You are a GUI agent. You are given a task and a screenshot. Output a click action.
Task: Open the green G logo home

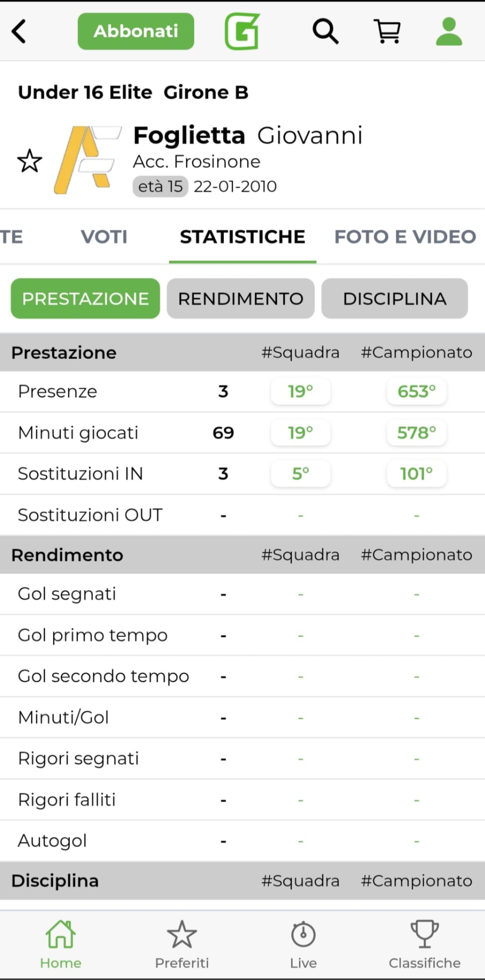[242, 32]
